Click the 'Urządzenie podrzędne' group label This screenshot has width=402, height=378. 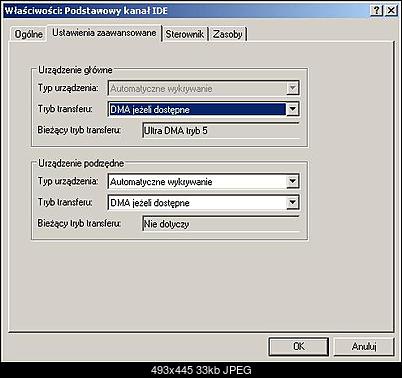point(81,163)
